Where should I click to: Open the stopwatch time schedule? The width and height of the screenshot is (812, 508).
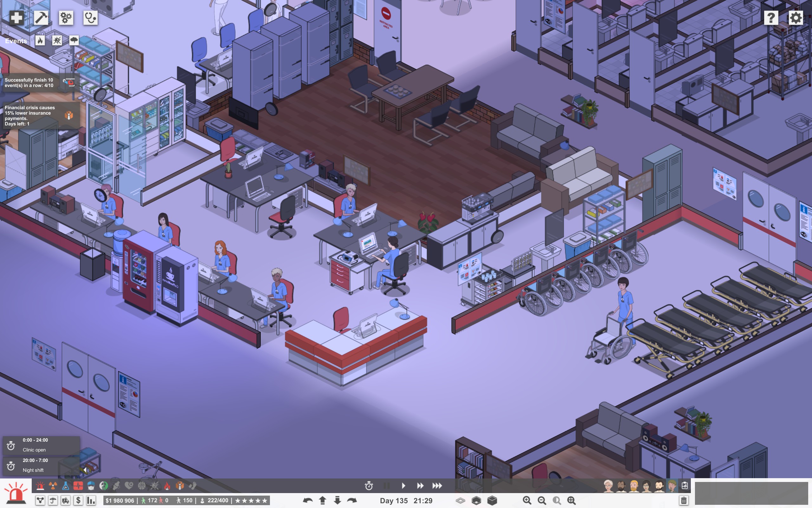pyautogui.click(x=369, y=486)
